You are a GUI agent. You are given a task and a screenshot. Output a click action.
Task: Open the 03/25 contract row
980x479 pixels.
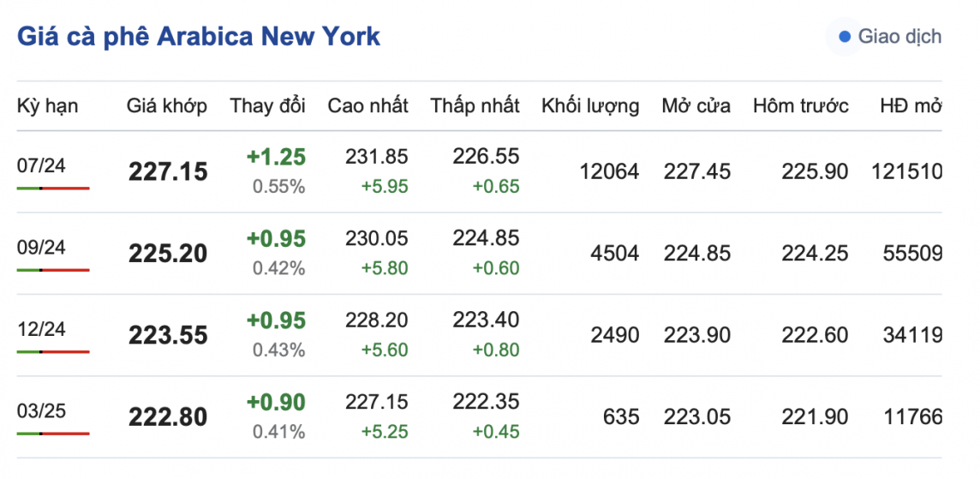(x=41, y=411)
